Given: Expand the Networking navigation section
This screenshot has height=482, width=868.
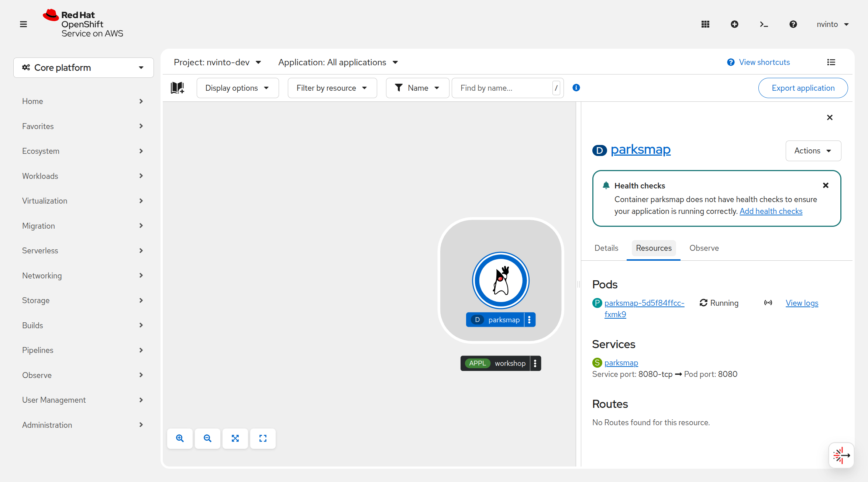Looking at the screenshot, I should click(x=83, y=275).
